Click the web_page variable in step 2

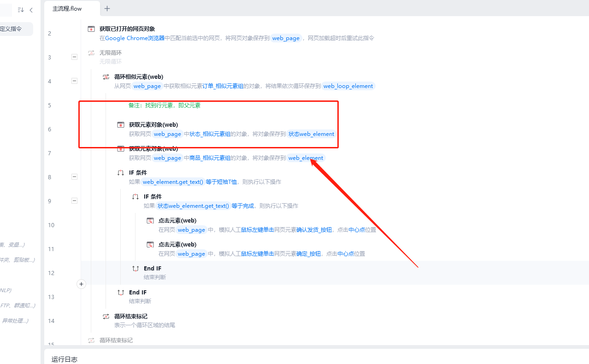point(286,38)
